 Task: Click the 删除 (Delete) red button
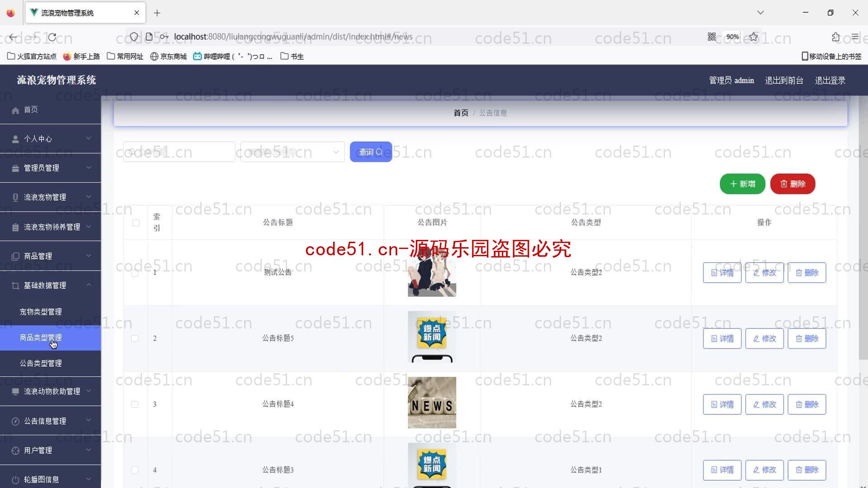click(x=793, y=183)
